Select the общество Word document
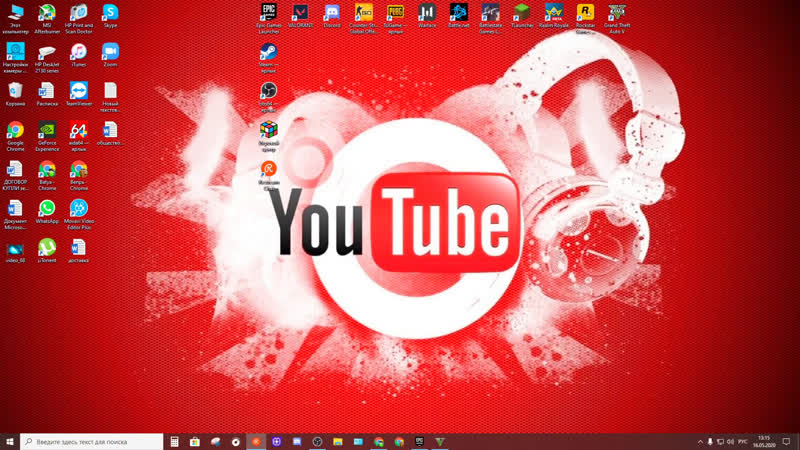800x450 pixels. click(x=110, y=134)
